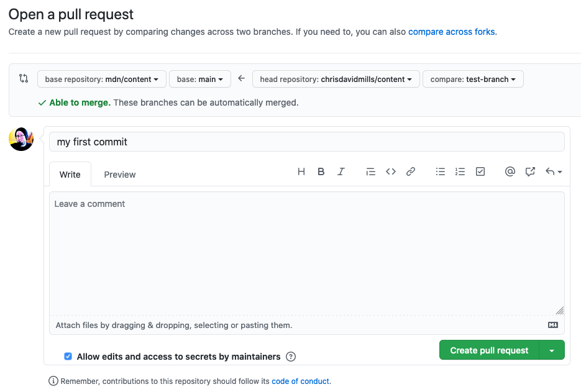Viewport: 581px width, 392px height.
Task: Open help icon beside maintainer edits option
Action: [x=291, y=357]
